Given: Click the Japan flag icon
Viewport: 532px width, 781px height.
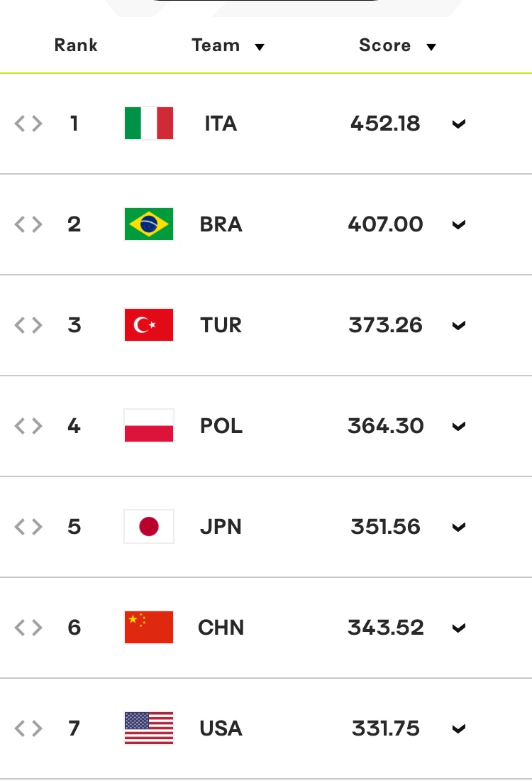Looking at the screenshot, I should 149,527.
